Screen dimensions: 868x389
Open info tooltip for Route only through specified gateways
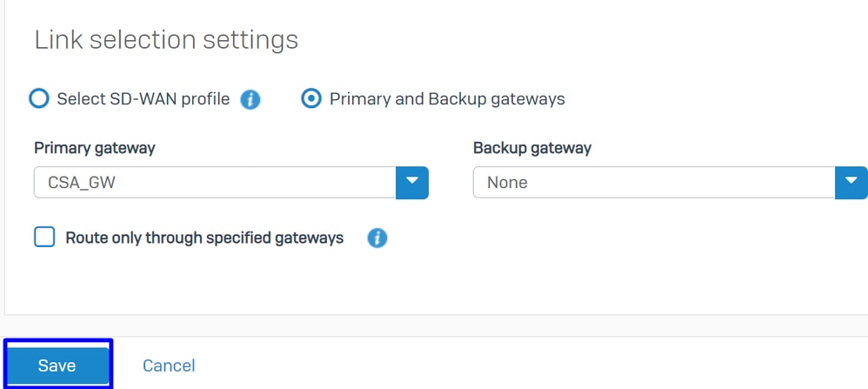(377, 238)
